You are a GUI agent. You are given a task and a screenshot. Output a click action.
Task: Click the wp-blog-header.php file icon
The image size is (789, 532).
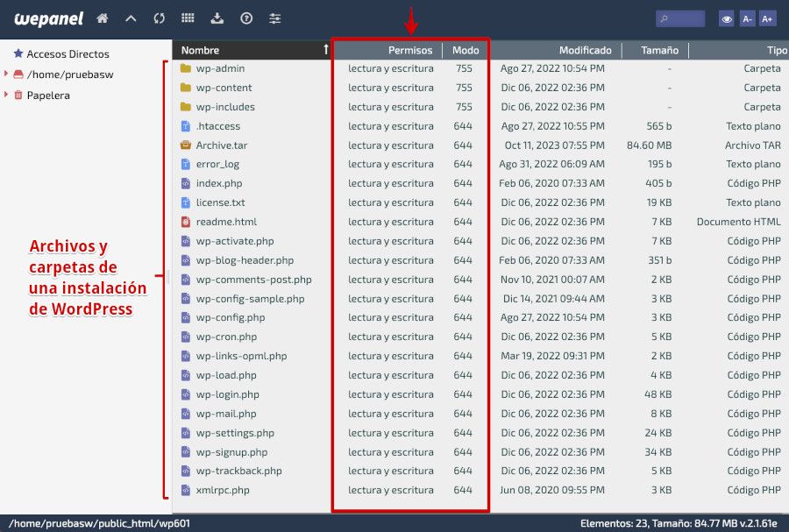[x=186, y=260]
